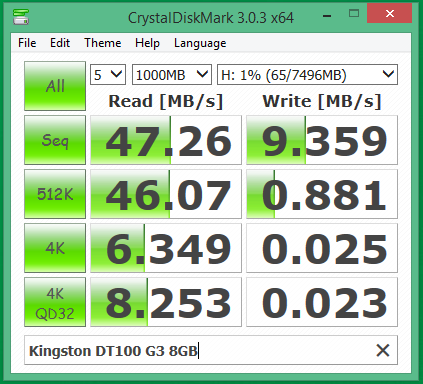Viewport: 423px width, 384px height.
Task: Expand the H: drive selection dropdown
Action: [x=307, y=75]
